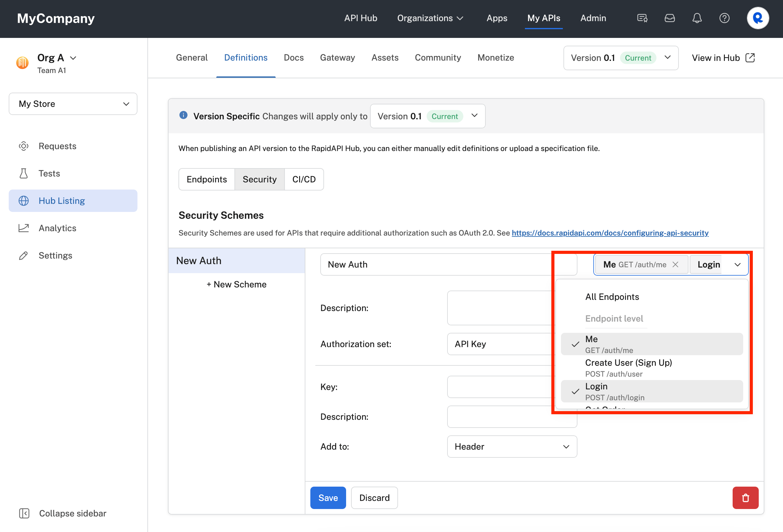Click the API review/feedback icon

pyautogui.click(x=642, y=18)
